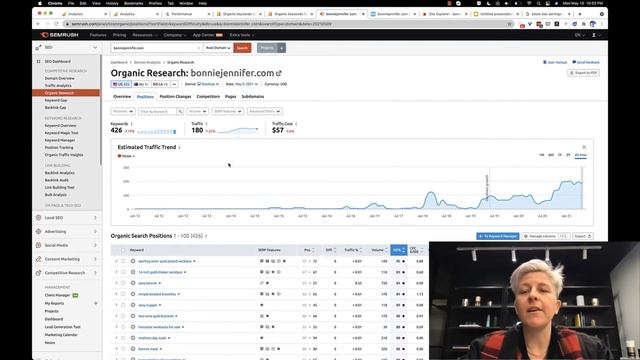Viewport: 640px width, 360px height.
Task: Switch to the Overview tab
Action: pyautogui.click(x=122, y=97)
